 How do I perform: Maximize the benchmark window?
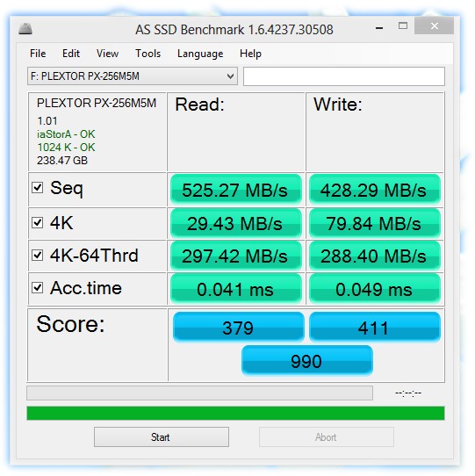point(403,25)
